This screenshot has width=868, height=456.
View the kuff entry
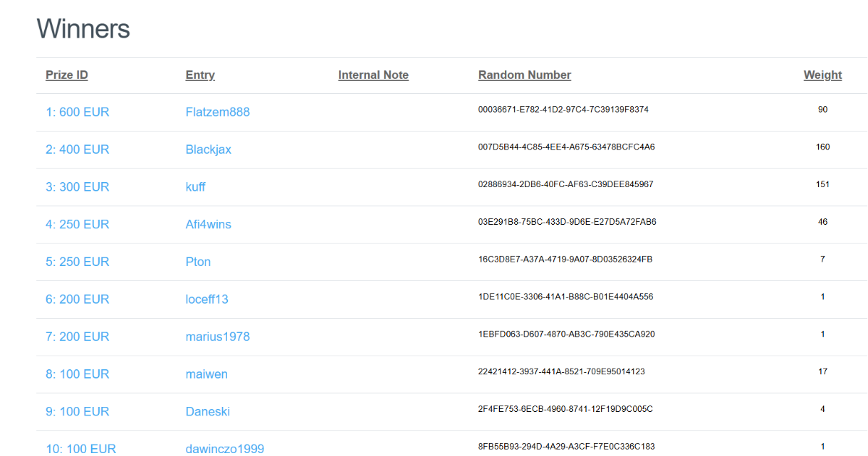(x=195, y=187)
